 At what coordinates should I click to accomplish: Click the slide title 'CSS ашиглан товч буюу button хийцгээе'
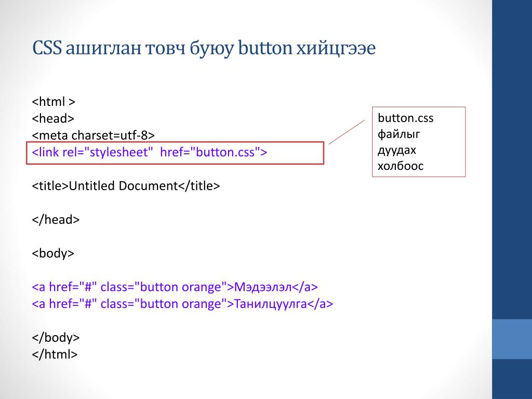pos(204,48)
